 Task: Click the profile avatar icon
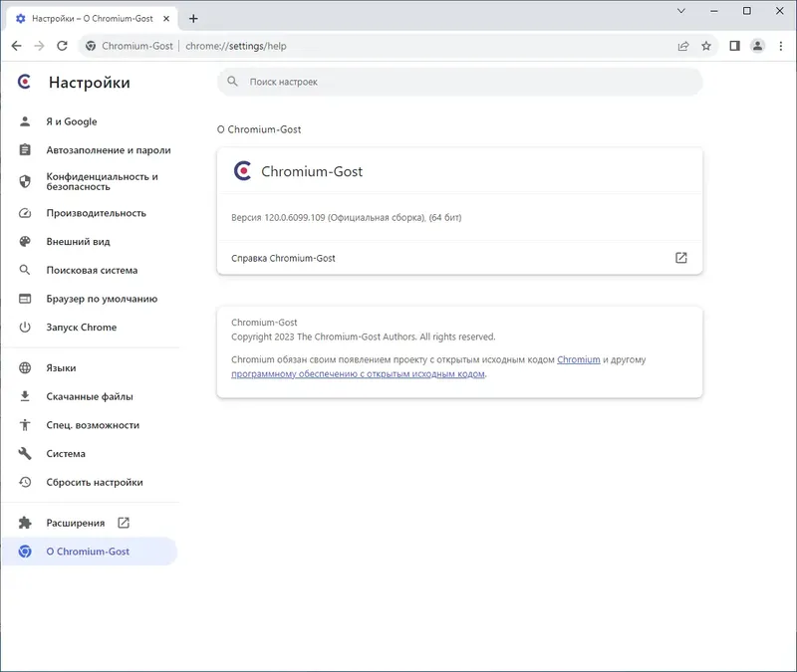[757, 46]
